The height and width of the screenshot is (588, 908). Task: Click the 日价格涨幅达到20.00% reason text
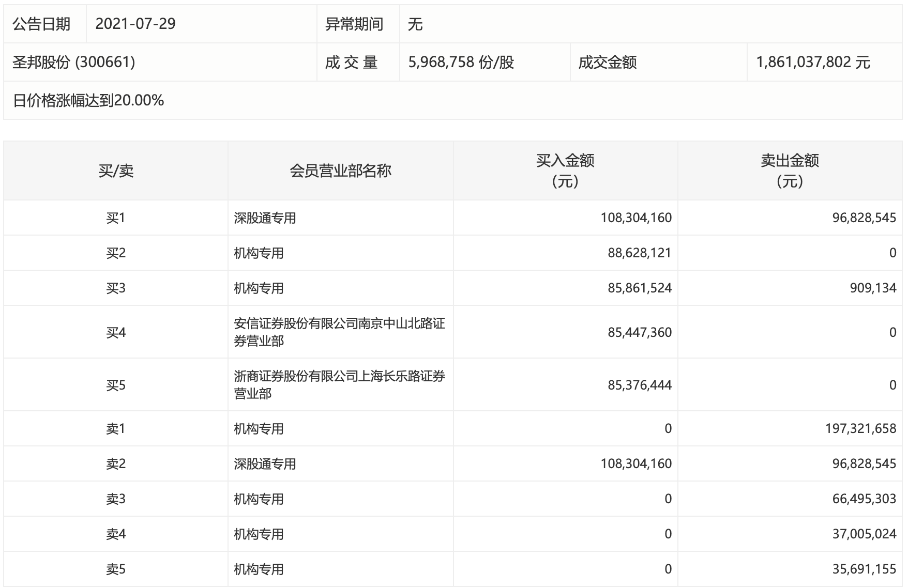tap(88, 100)
